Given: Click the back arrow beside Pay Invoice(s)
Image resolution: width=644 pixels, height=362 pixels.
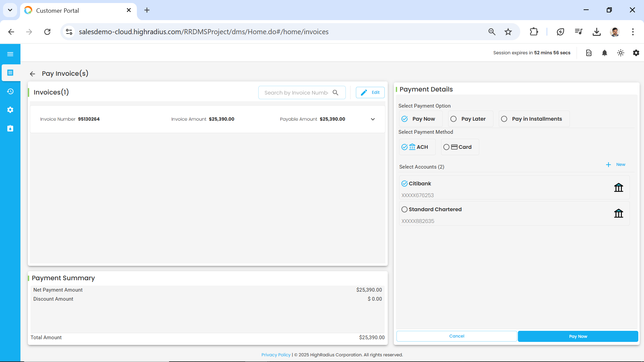Looking at the screenshot, I should (32, 74).
